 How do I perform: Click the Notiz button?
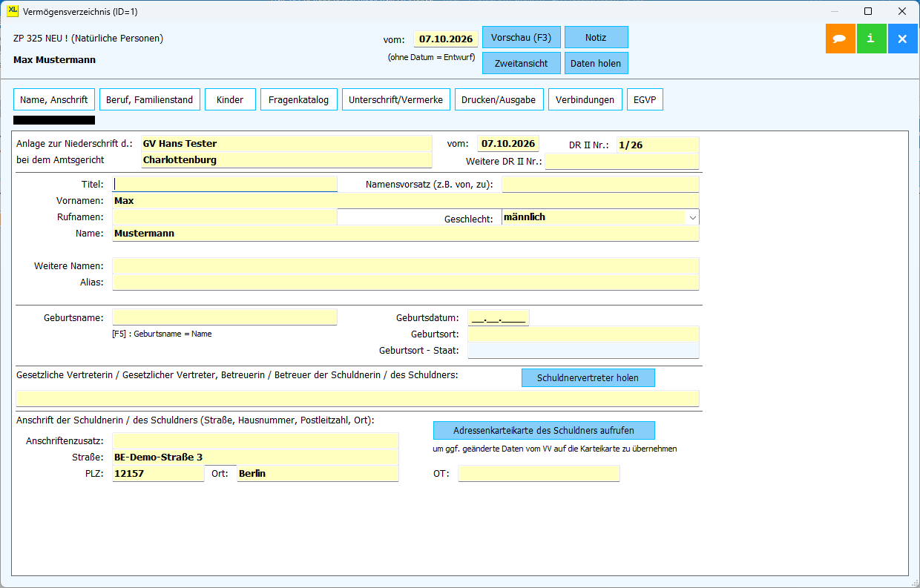click(x=597, y=37)
